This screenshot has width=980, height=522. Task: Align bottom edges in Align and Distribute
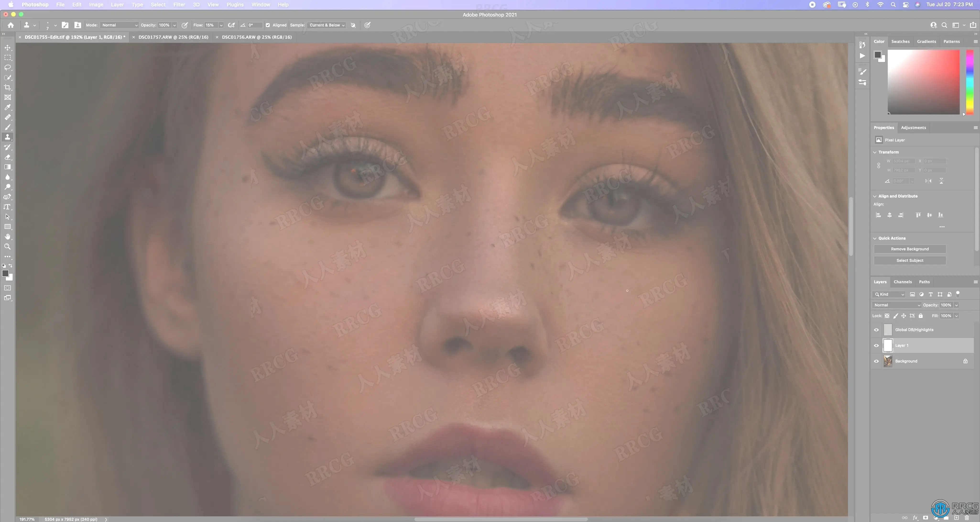(x=940, y=215)
